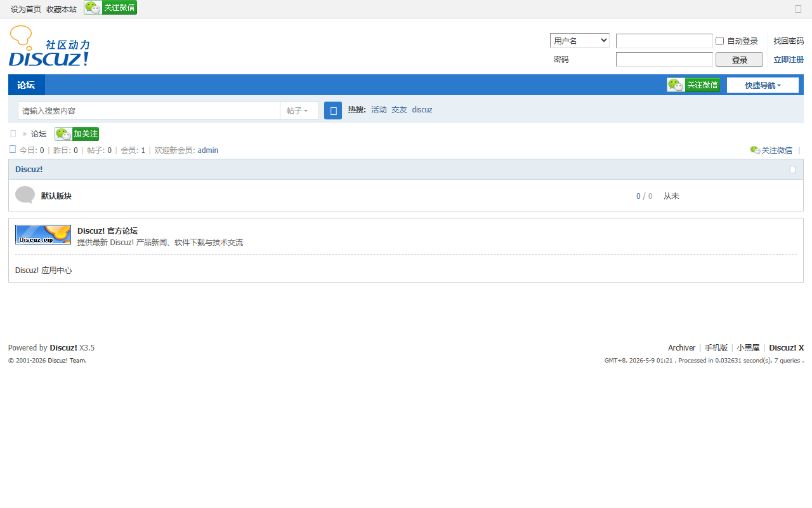Click the green 关注微信 button beside 收藏本站
The image size is (812, 508).
click(x=110, y=8)
